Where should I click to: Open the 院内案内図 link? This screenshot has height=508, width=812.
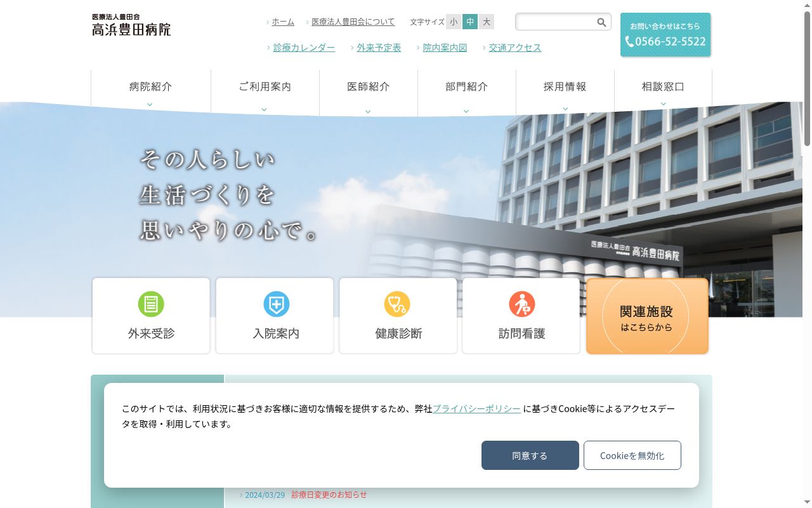pyautogui.click(x=445, y=48)
